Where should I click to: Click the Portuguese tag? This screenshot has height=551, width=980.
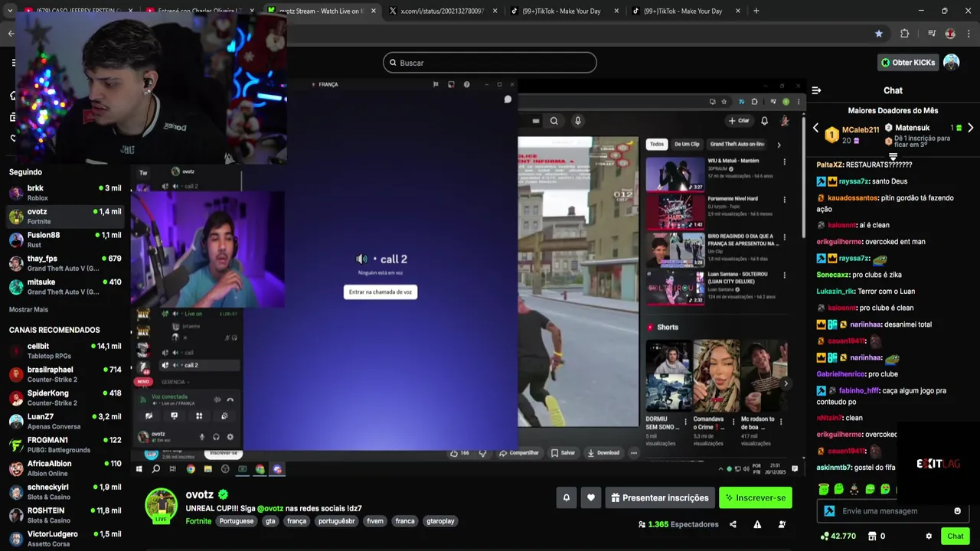[x=237, y=521]
